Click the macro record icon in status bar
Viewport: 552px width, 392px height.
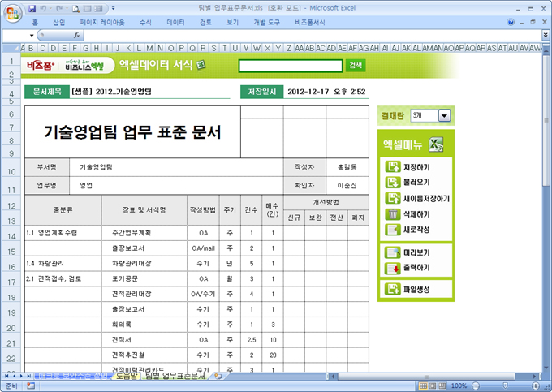click(x=31, y=386)
